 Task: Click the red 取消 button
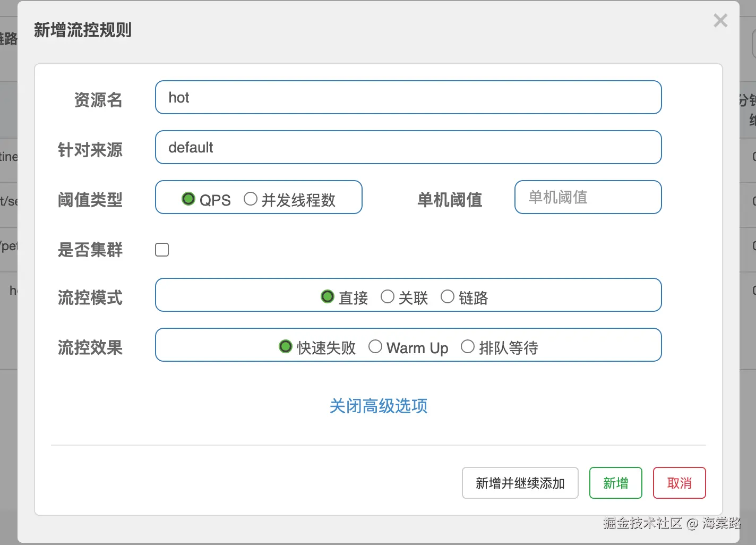pyautogui.click(x=679, y=483)
